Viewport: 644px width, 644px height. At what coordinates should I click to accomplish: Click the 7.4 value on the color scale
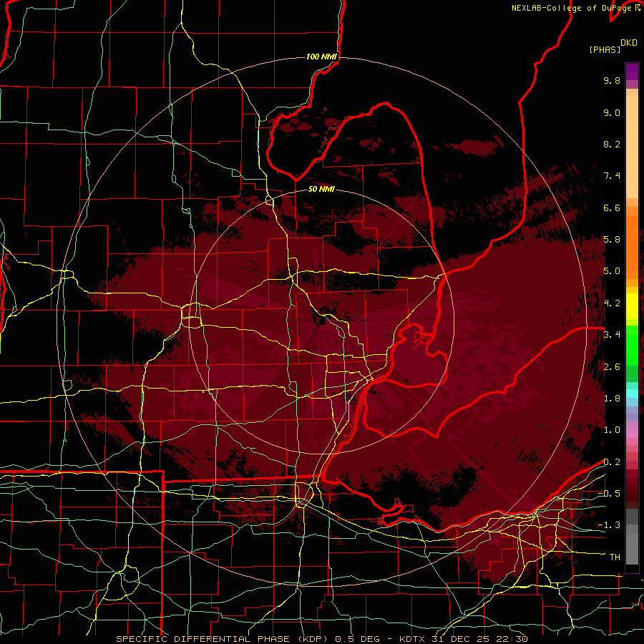(x=612, y=176)
